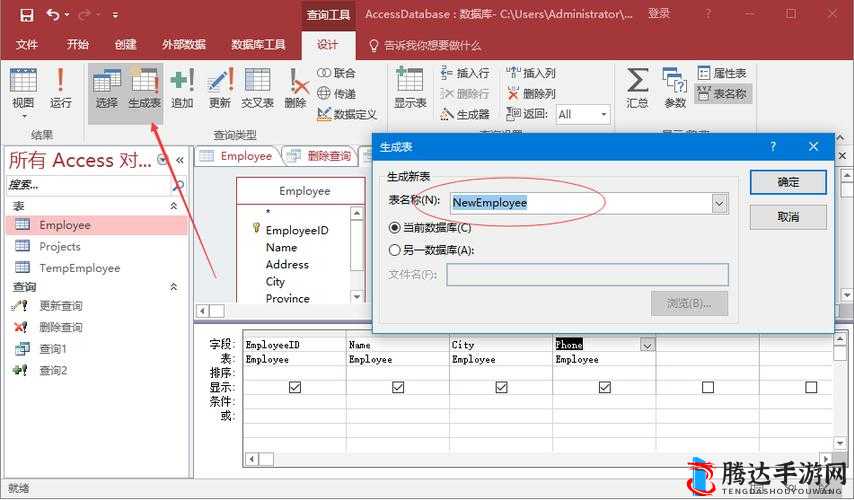
Task: Click the 确定 button in dialog
Action: pos(788,182)
